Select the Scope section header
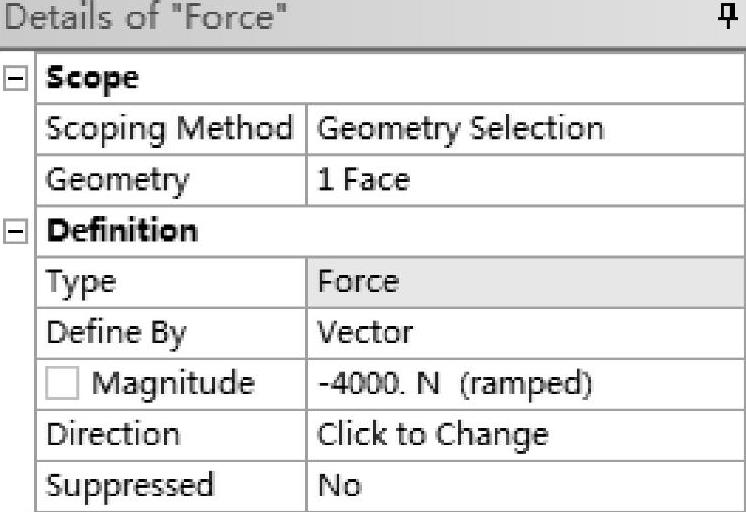This screenshot has width=746, height=512. tap(93, 79)
